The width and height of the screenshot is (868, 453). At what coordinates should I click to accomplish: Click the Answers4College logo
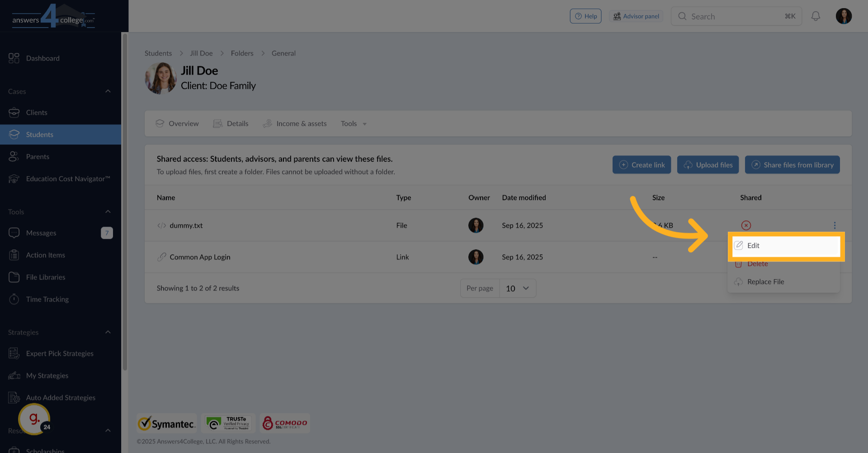coord(53,16)
